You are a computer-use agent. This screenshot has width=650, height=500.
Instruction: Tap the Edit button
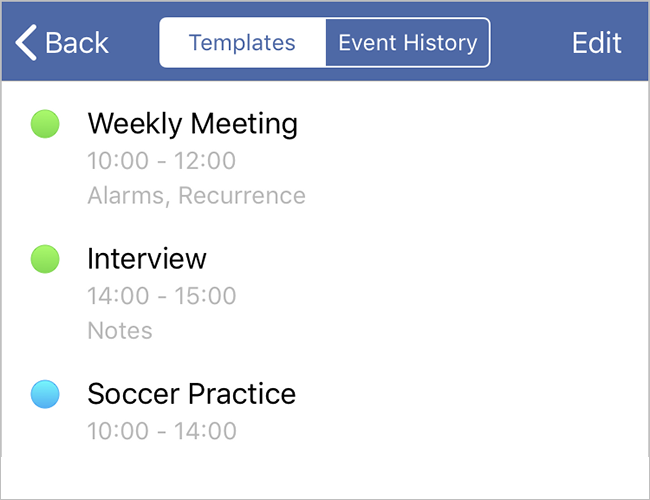596,43
